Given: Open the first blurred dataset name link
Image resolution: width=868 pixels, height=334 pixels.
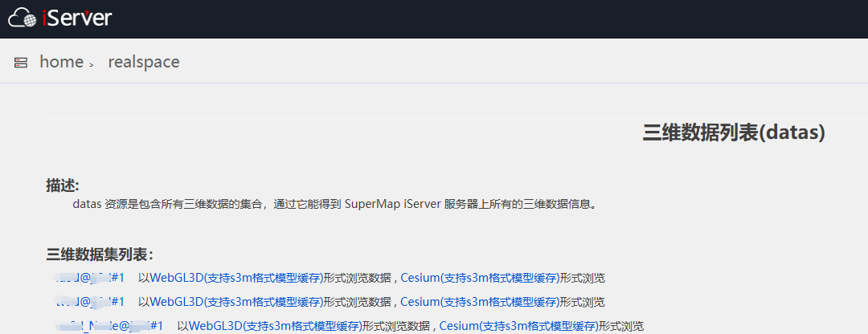Looking at the screenshot, I should [90, 278].
